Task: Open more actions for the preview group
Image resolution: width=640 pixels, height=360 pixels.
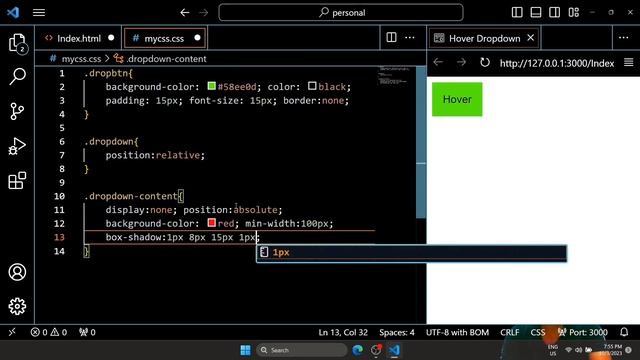Action: 623,38
